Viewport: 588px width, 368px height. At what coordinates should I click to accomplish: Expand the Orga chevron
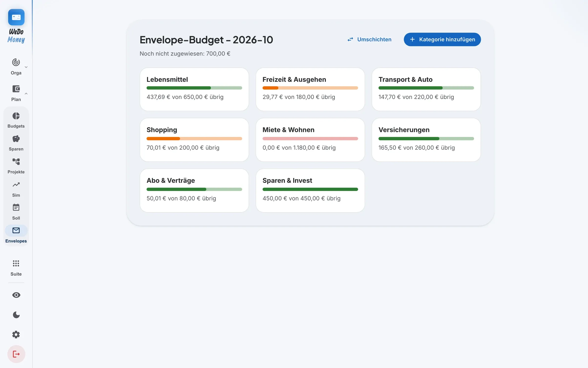26,67
